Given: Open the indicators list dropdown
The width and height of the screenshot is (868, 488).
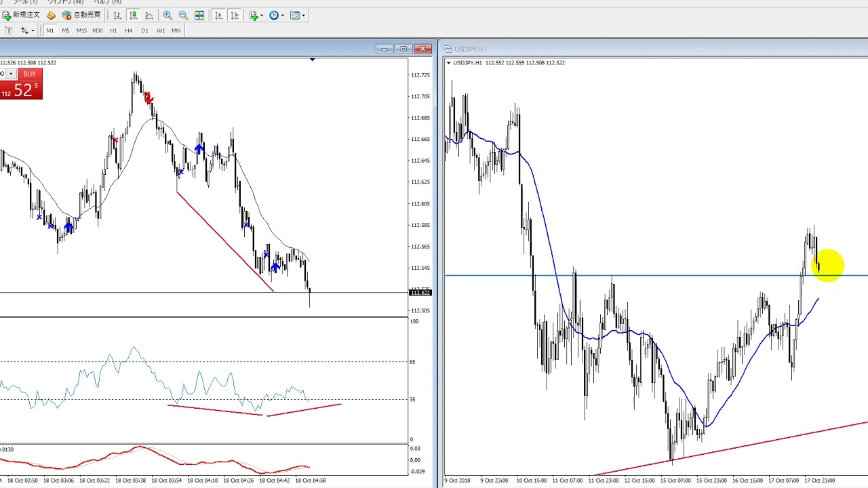Looking at the screenshot, I should tap(256, 15).
